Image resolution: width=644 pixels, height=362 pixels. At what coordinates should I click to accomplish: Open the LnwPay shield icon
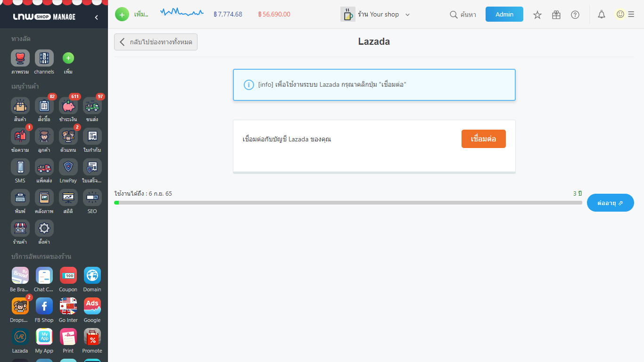pyautogui.click(x=68, y=167)
